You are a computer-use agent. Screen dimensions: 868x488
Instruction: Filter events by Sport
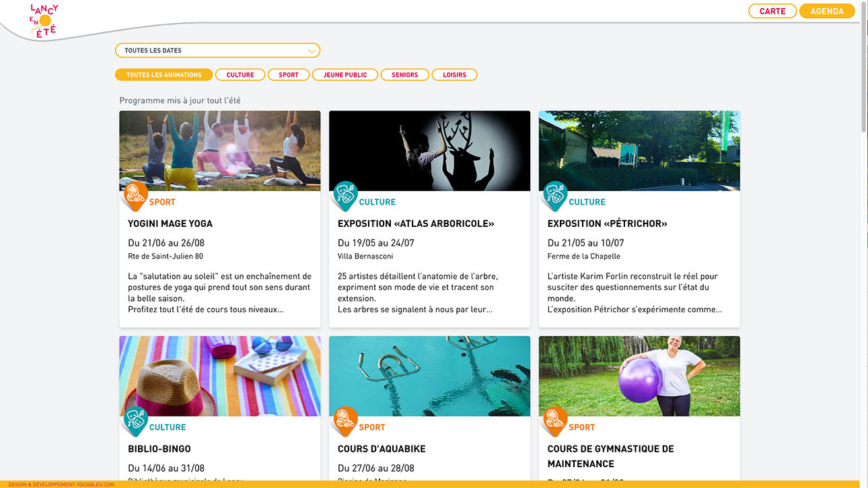tap(289, 75)
